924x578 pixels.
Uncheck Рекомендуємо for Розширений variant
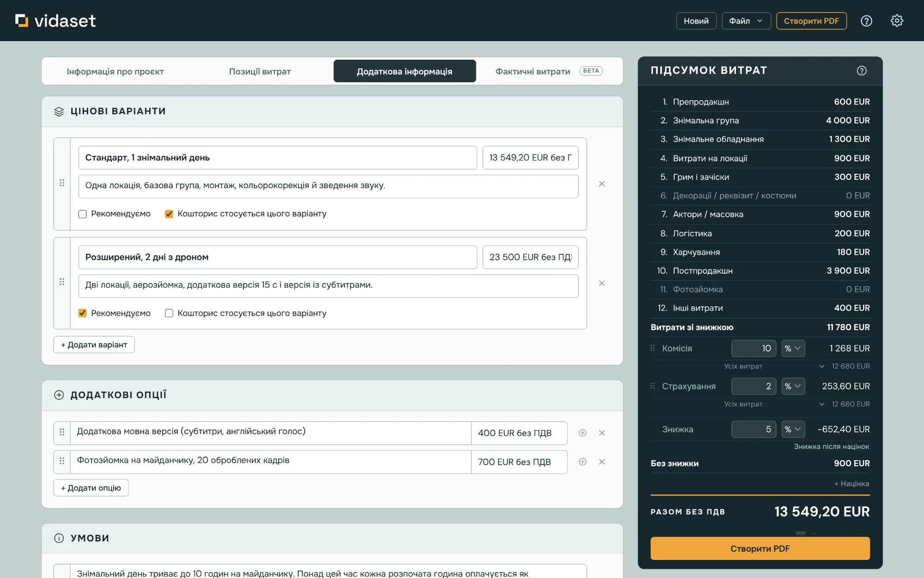83,313
